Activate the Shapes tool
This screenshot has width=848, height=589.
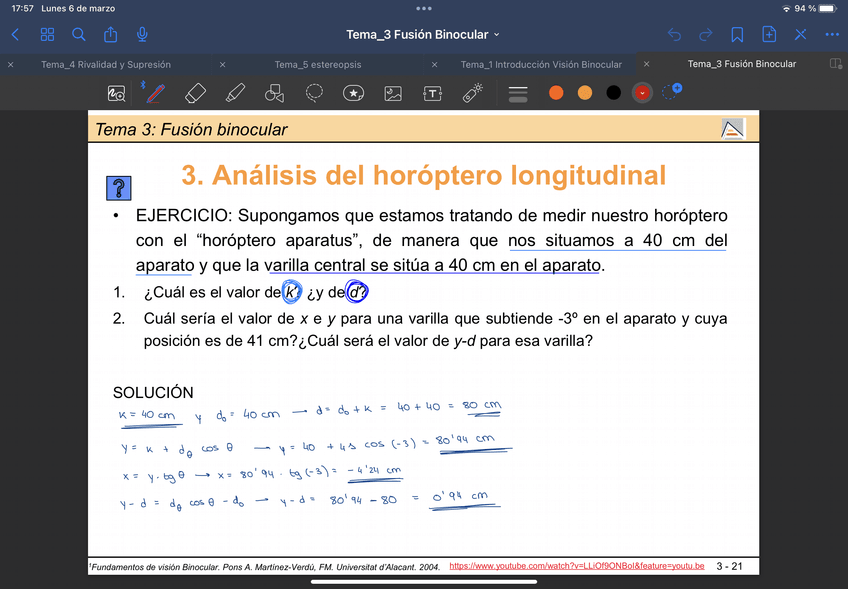(274, 93)
